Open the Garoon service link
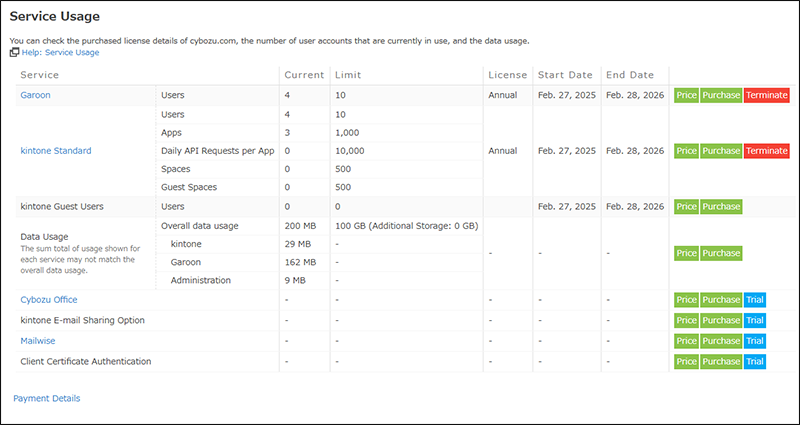Viewport: 800px width, 425px height. [35, 95]
